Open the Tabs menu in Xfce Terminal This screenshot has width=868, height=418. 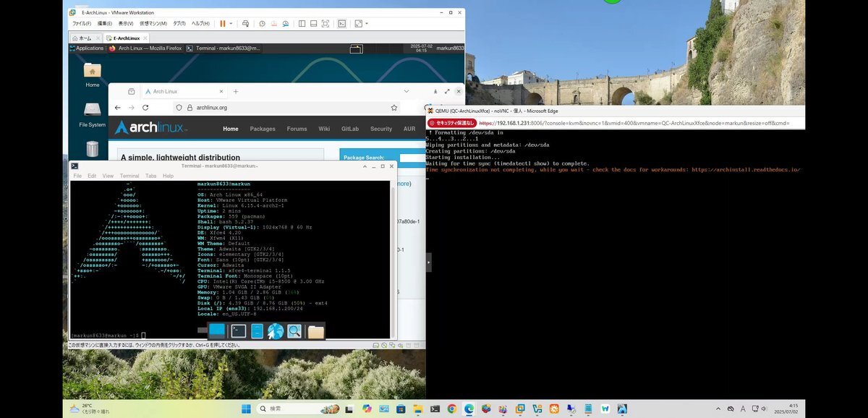[151, 176]
